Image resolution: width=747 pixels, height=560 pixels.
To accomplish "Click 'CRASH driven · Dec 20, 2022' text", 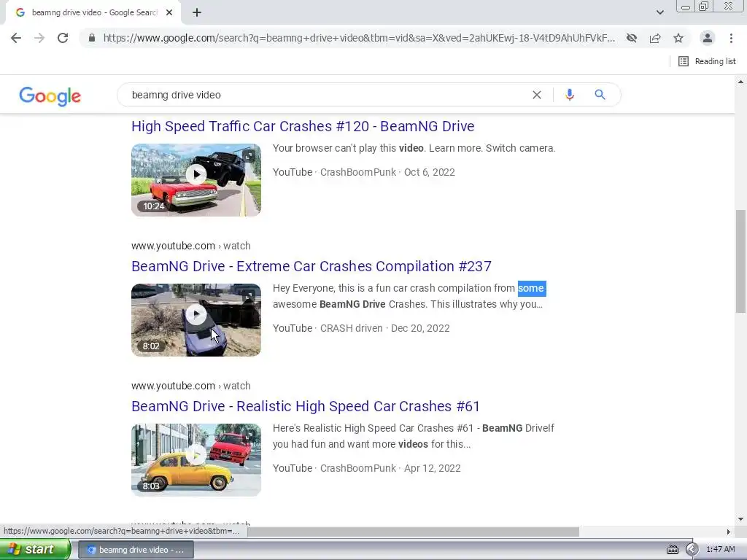I will (x=385, y=328).
